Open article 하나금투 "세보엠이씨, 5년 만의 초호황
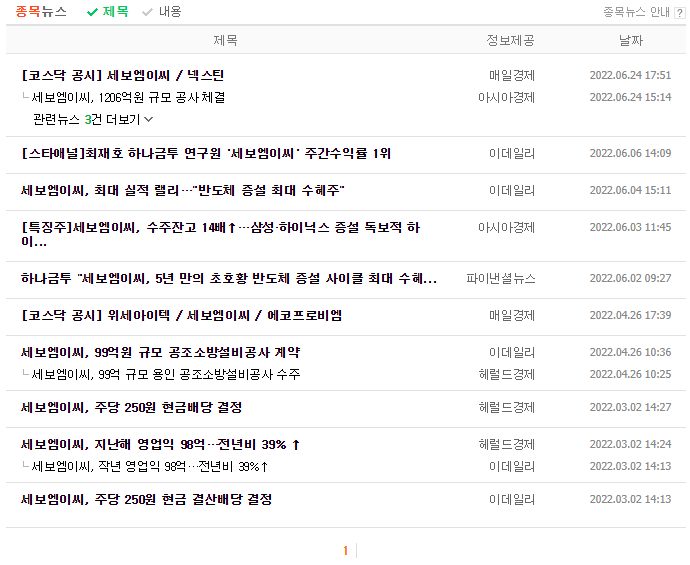Image resolution: width=690 pixels, height=565 pixels. pyautogui.click(x=229, y=278)
